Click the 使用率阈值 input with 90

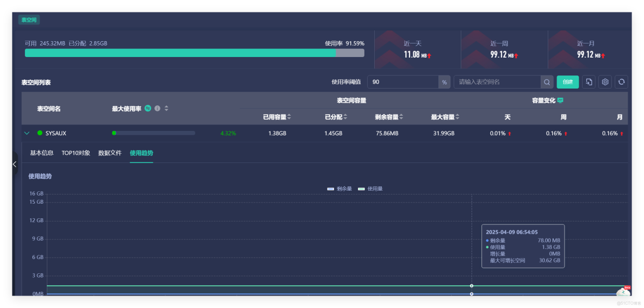[x=403, y=82]
